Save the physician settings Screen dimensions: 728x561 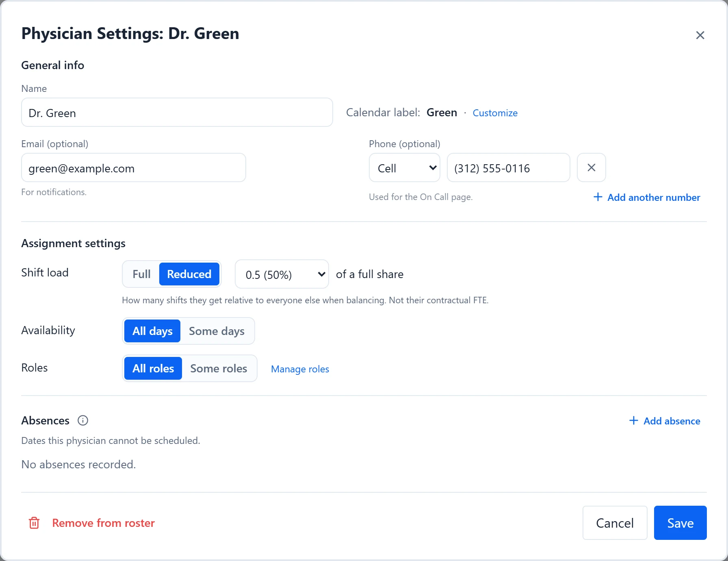[680, 523]
